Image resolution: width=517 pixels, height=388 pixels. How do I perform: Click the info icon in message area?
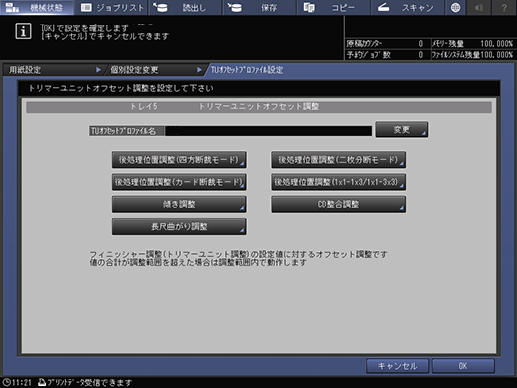coord(23,31)
